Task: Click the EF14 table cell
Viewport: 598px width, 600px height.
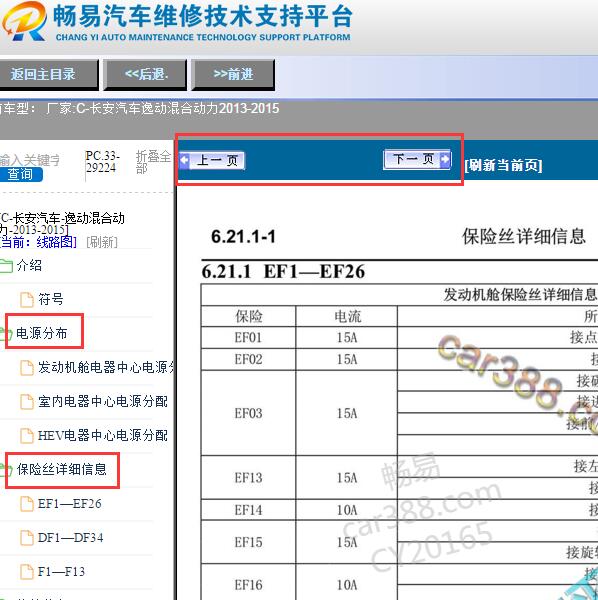Action: click(x=248, y=510)
